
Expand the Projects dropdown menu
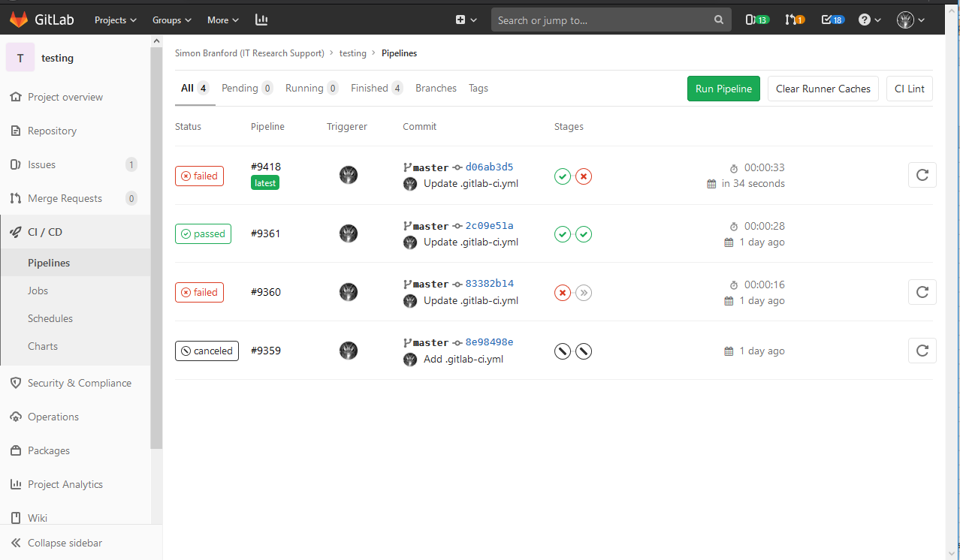click(116, 20)
